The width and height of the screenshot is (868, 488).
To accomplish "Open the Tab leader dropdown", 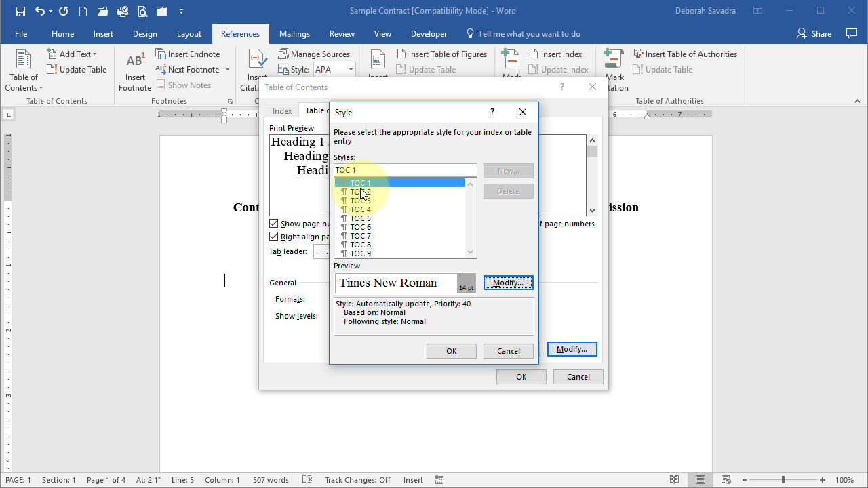I will click(321, 251).
